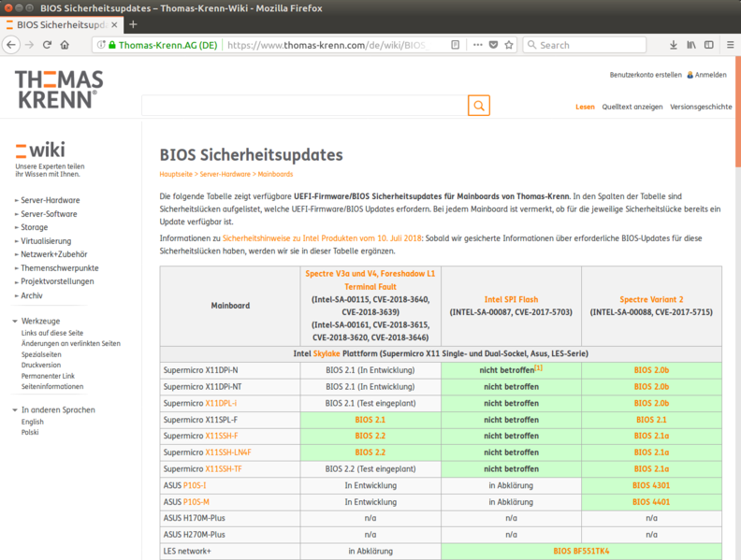Click the wiki logo in sidebar
741x560 pixels.
point(40,151)
